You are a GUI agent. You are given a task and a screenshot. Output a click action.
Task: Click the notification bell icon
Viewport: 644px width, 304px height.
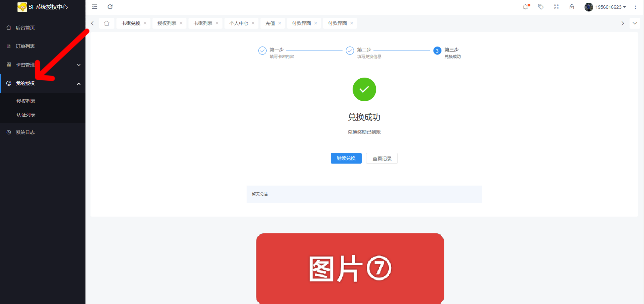point(525,7)
